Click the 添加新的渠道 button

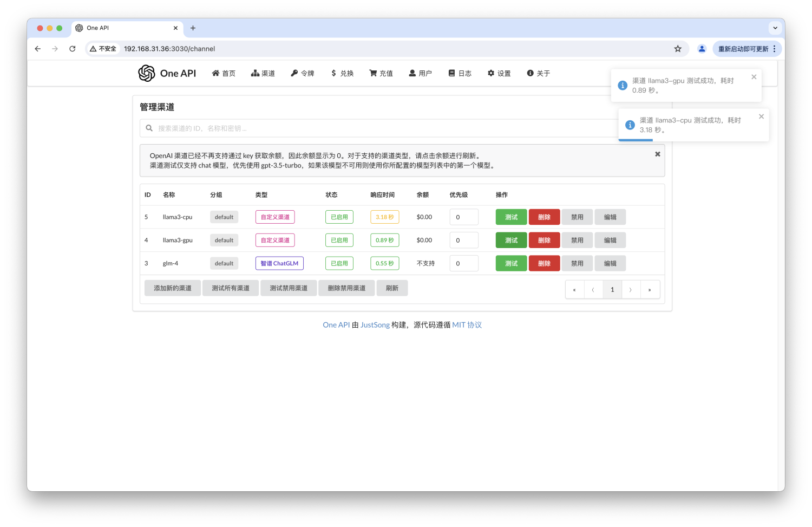[x=173, y=288]
